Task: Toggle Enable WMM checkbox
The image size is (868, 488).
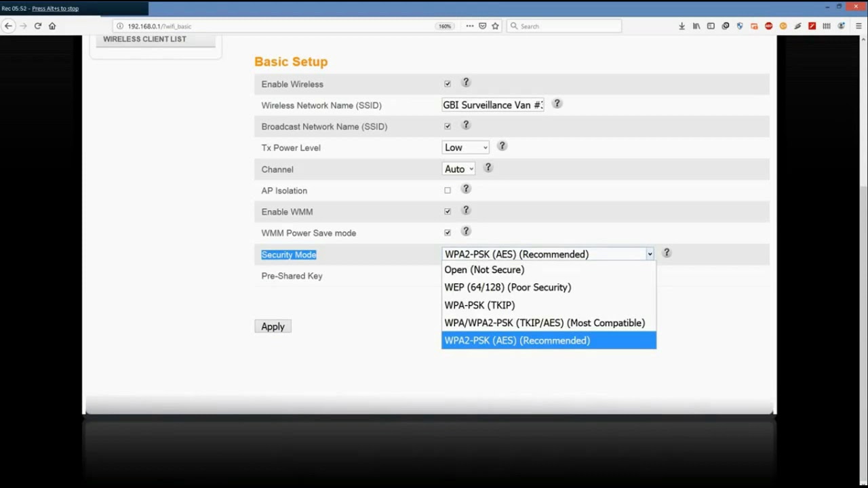Action: [448, 211]
